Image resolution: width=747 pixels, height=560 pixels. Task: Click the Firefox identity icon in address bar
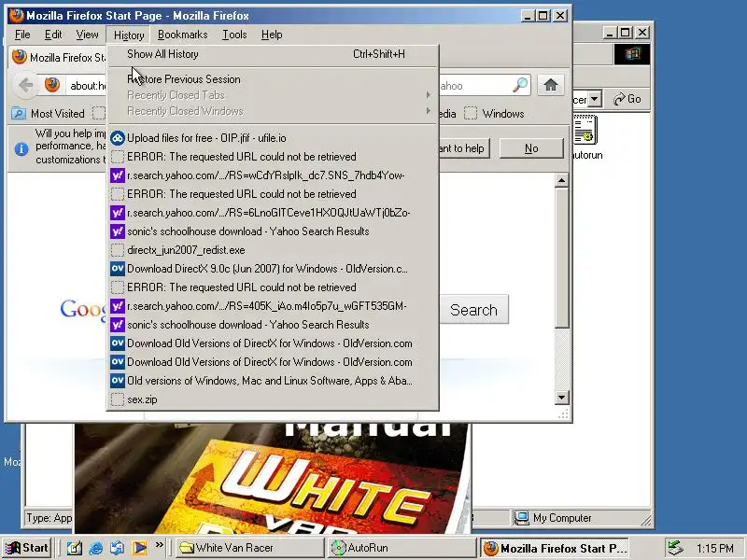click(52, 85)
